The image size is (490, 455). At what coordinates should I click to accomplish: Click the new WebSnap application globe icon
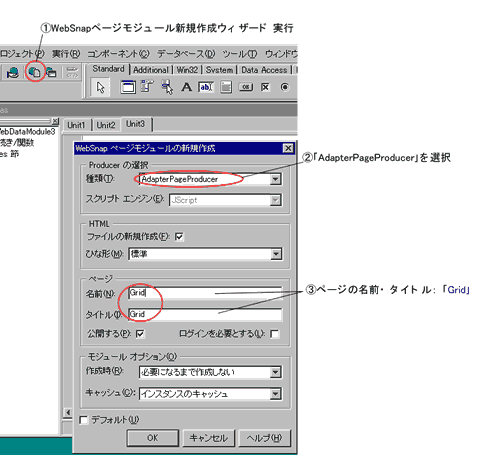coord(13,72)
